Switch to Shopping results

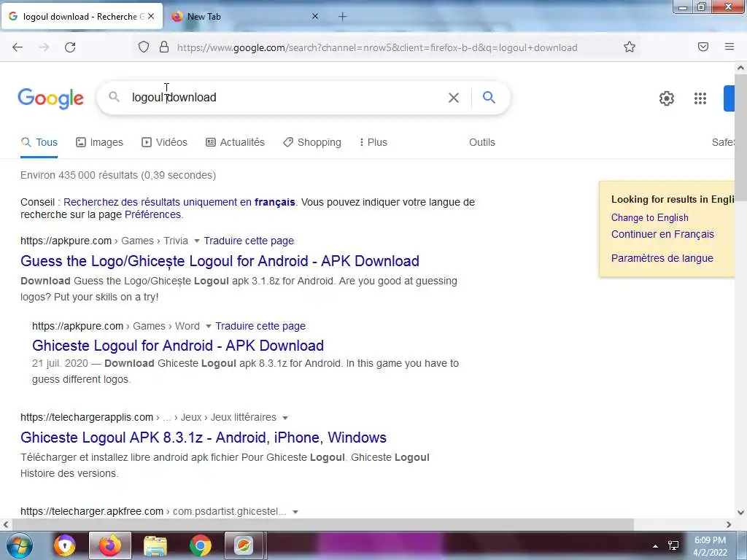pos(312,142)
